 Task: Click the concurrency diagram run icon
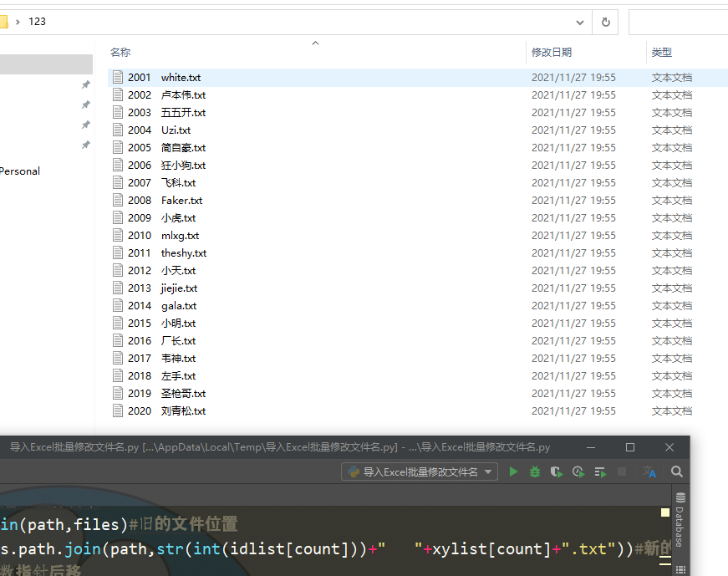tap(600, 472)
